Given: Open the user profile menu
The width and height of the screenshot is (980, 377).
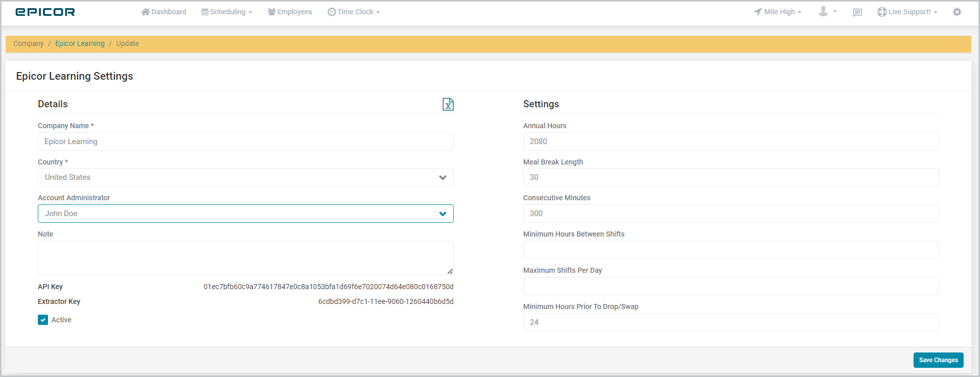Looking at the screenshot, I should tap(827, 11).
